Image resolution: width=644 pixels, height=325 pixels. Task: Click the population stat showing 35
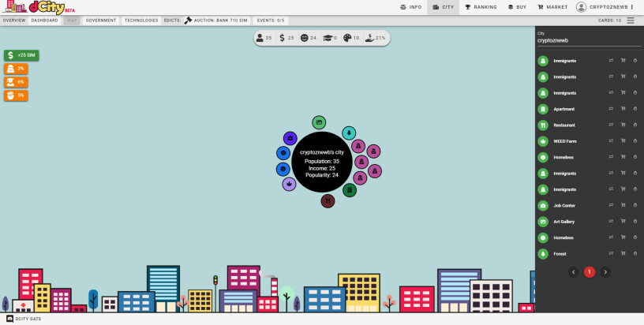[264, 38]
